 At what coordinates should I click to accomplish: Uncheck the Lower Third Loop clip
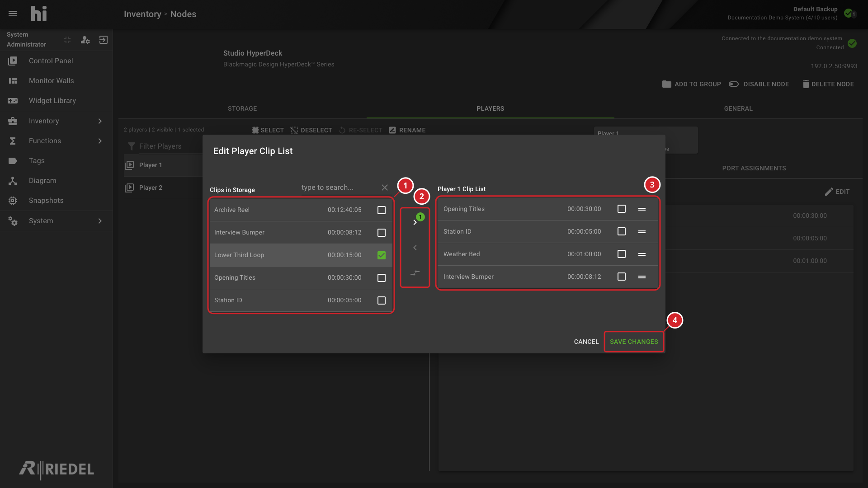coord(382,255)
